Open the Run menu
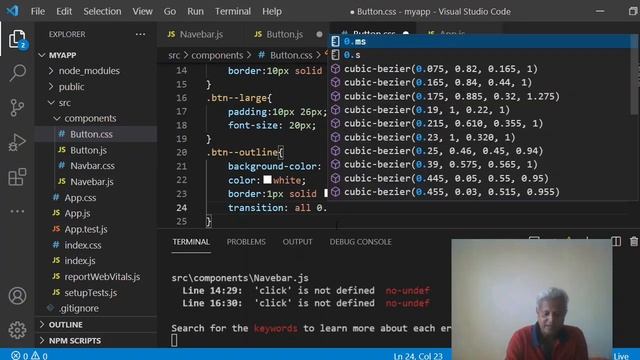640x360 pixels. 195,11
